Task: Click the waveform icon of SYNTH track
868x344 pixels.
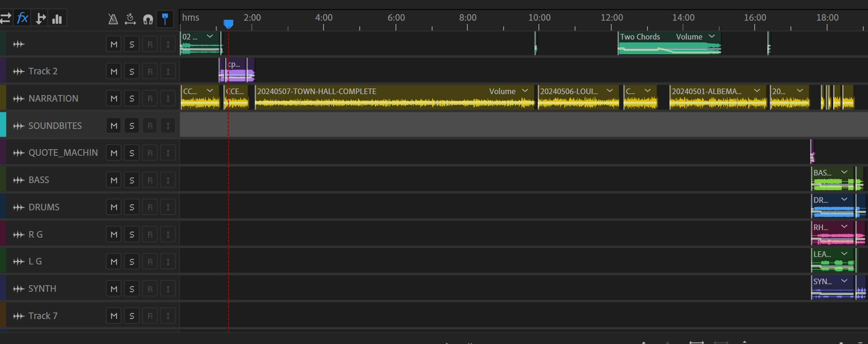Action: click(19, 289)
